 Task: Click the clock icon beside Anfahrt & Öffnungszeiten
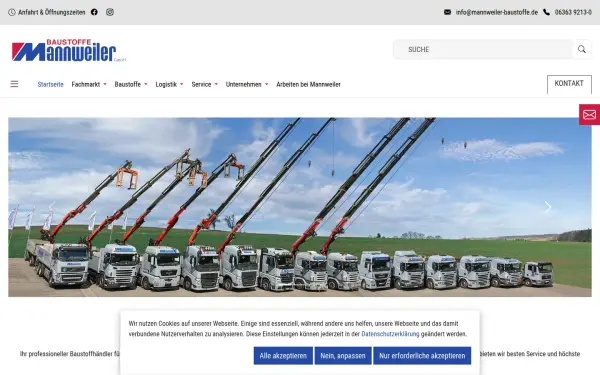pyautogui.click(x=12, y=12)
